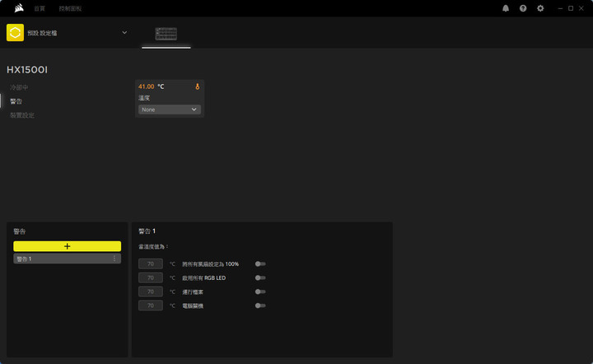Click the 運行檔案 temperature field
The width and height of the screenshot is (593, 364).
(x=151, y=292)
